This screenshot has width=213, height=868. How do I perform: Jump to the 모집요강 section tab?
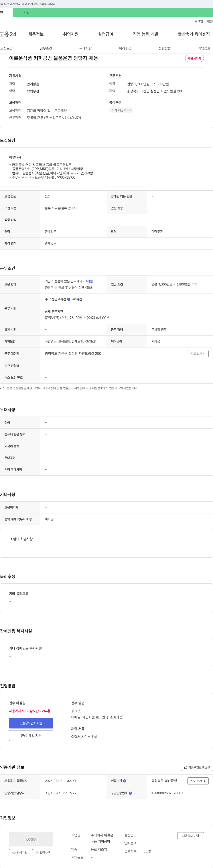point(6,48)
